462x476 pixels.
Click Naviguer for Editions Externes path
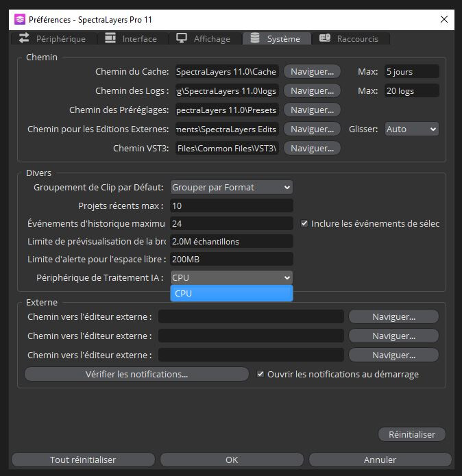click(x=312, y=129)
